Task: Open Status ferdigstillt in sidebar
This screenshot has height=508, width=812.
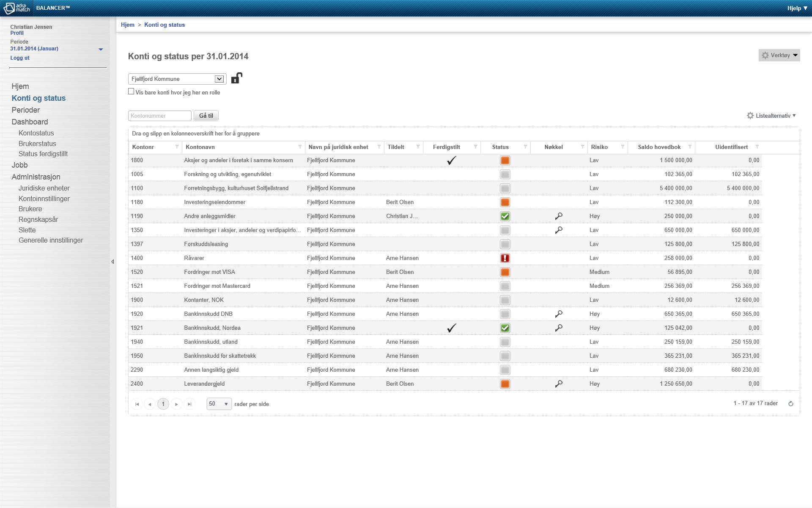Action: pyautogui.click(x=43, y=154)
